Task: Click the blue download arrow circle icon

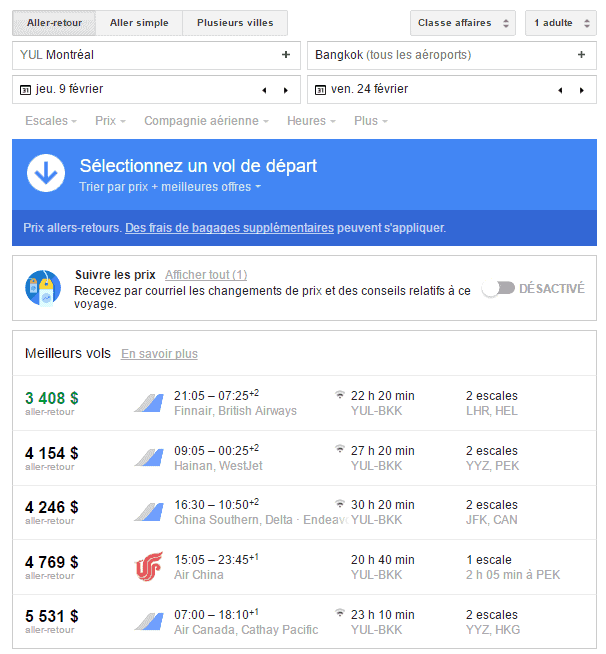Action: coord(44,173)
